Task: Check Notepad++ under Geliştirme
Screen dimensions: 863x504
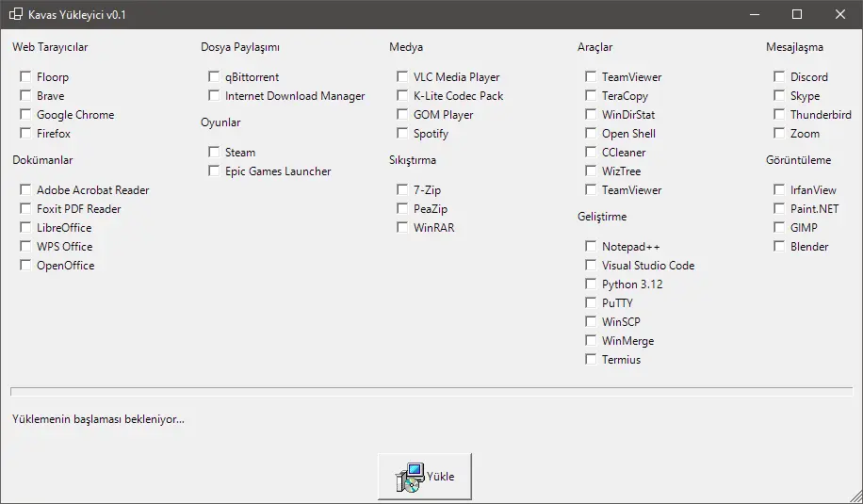Action: click(x=591, y=246)
